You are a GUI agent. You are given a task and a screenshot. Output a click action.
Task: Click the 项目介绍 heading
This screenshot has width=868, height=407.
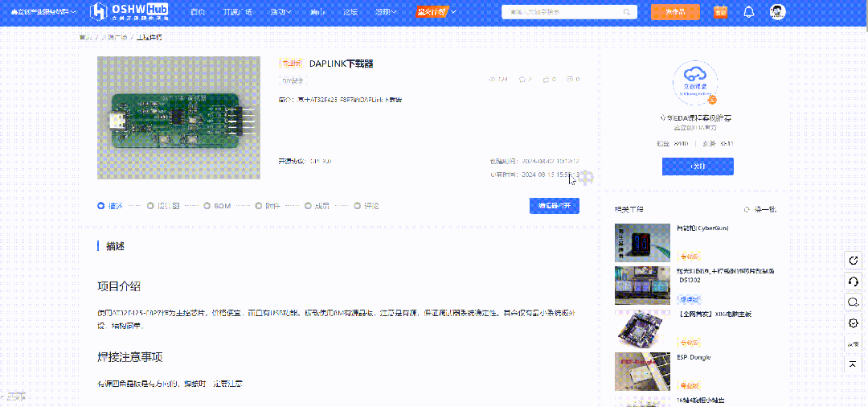118,286
